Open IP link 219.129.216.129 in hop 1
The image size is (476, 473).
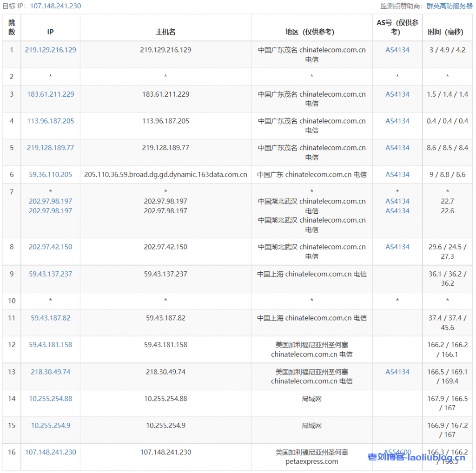[x=51, y=50]
